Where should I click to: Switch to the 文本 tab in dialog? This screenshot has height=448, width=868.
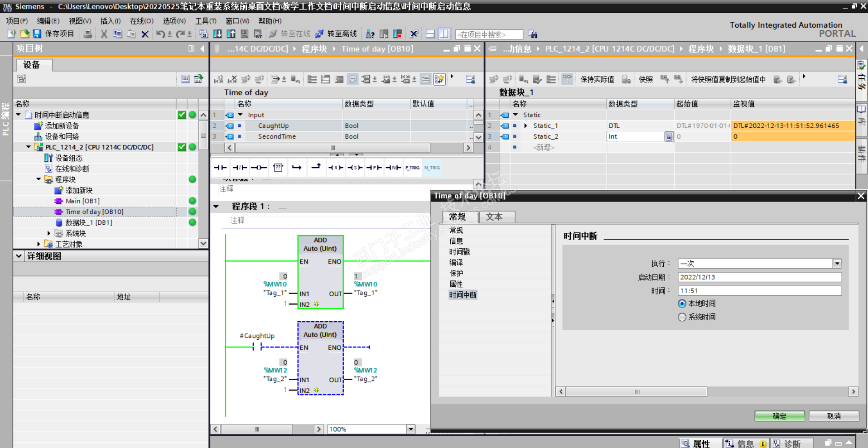pyautogui.click(x=497, y=217)
